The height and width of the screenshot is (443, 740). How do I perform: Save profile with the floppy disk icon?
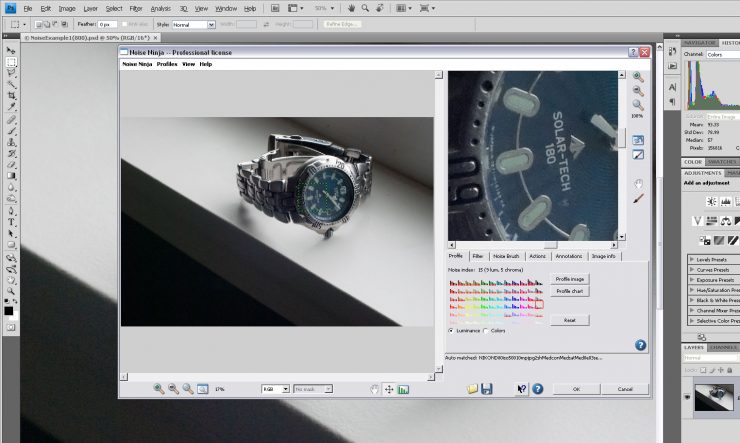(487, 389)
